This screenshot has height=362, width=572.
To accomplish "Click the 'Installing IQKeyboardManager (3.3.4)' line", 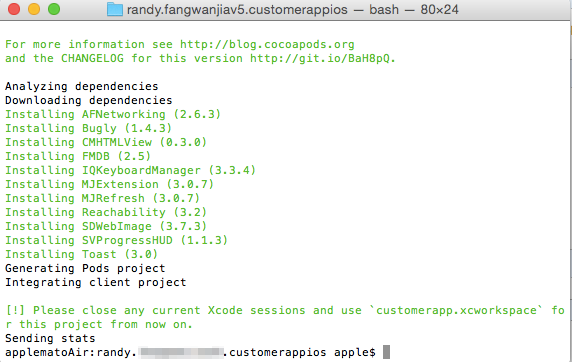I will (131, 170).
